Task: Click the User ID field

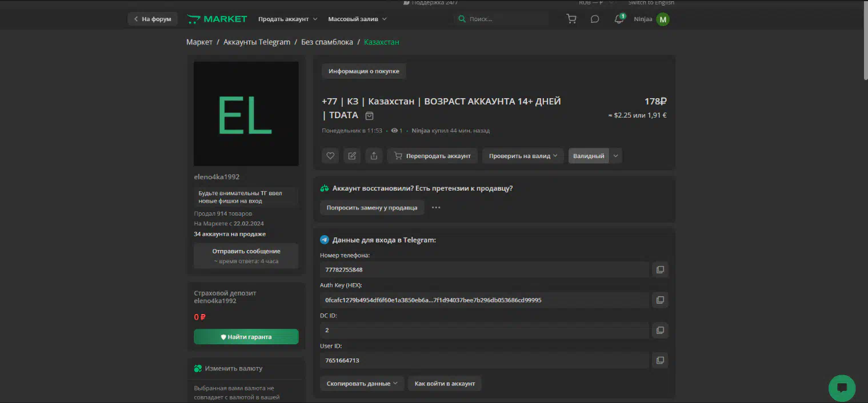Action: point(485,360)
